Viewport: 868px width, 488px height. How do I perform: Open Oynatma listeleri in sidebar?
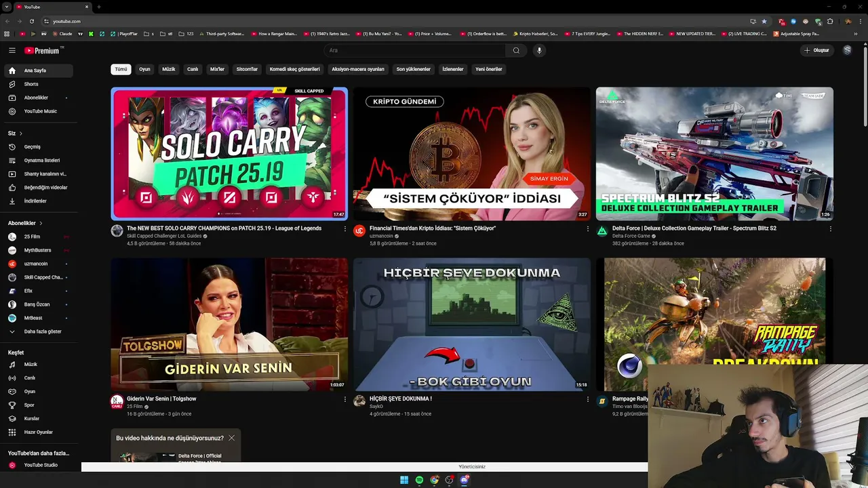[x=39, y=160]
